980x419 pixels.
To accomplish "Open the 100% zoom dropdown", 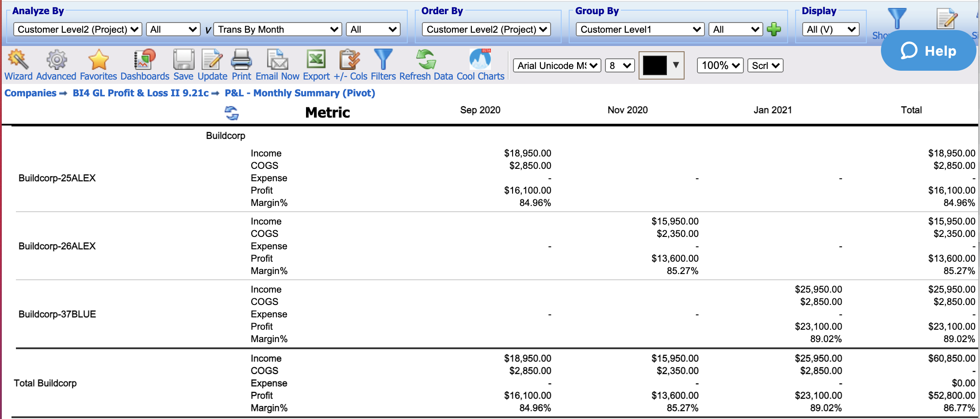I will coord(720,66).
